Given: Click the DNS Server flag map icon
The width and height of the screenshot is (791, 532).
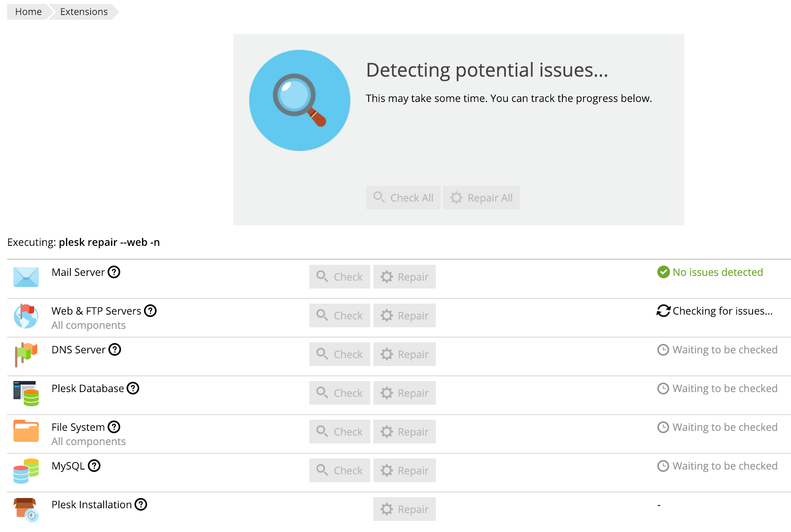Looking at the screenshot, I should 26,355.
